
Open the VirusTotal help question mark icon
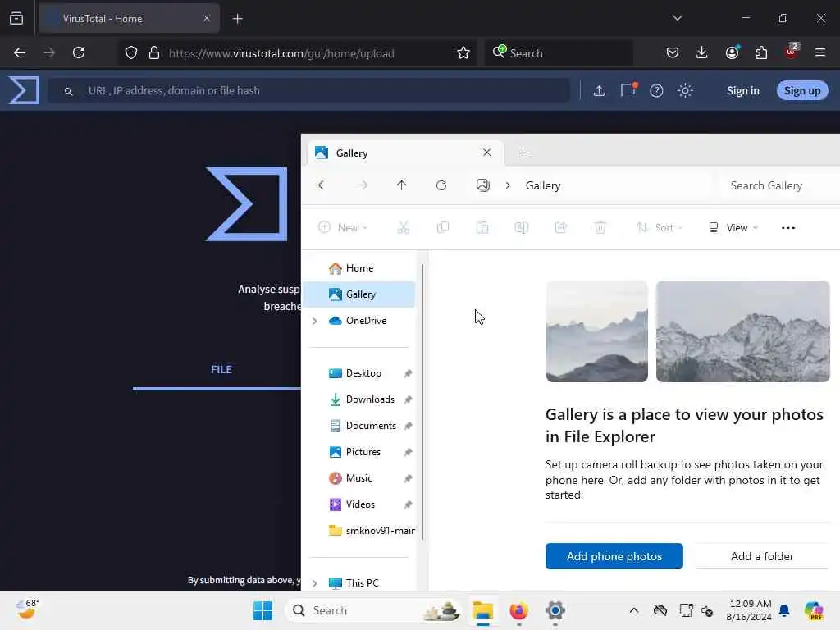coord(656,90)
